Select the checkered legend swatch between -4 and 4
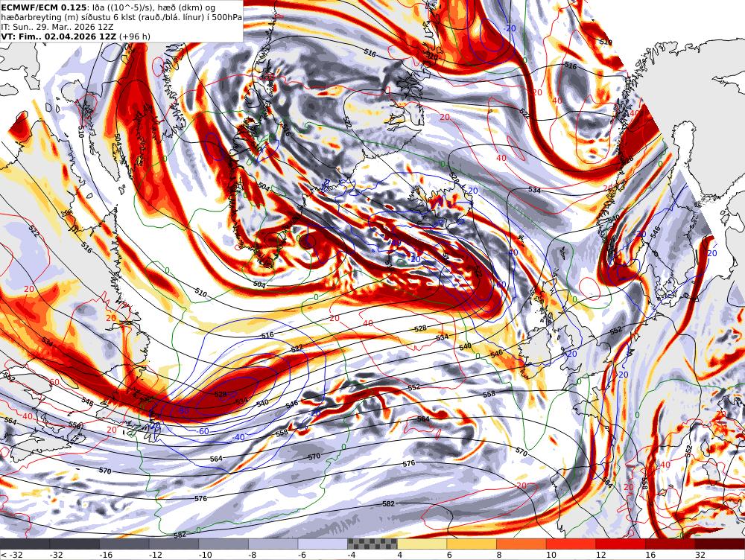Viewport: 745px width, 560px height. point(372,544)
